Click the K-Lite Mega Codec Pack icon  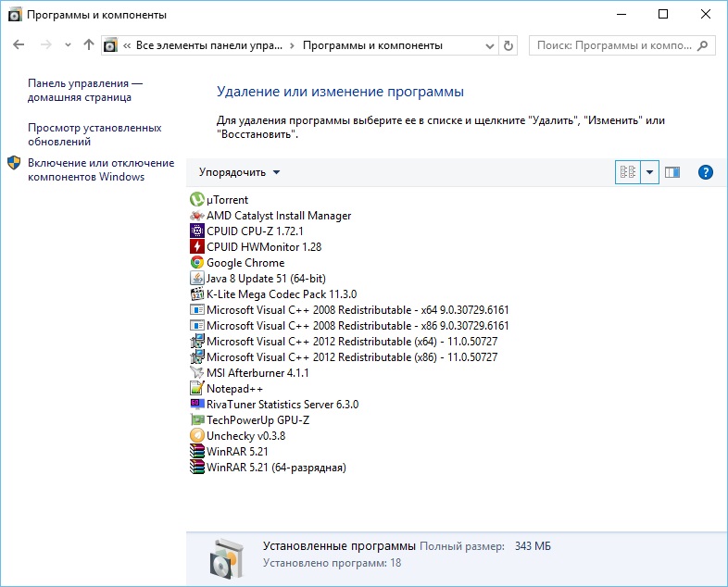click(197, 294)
